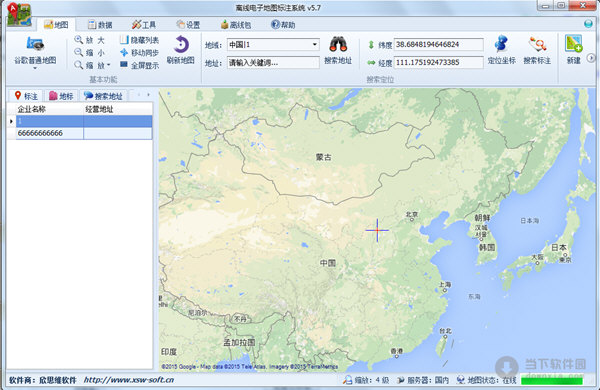Image resolution: width=600 pixels, height=390 pixels.
Task: Click the 上海 label on the map
Action: pyautogui.click(x=445, y=284)
